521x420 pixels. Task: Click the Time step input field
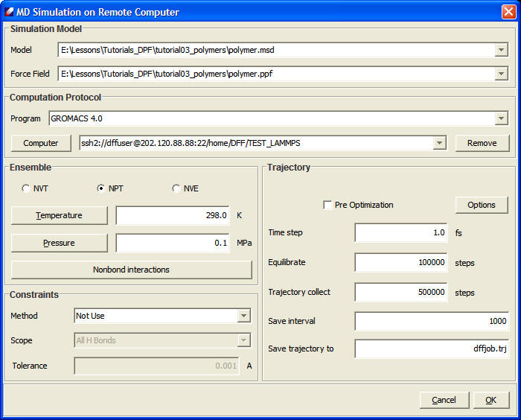[x=400, y=233]
